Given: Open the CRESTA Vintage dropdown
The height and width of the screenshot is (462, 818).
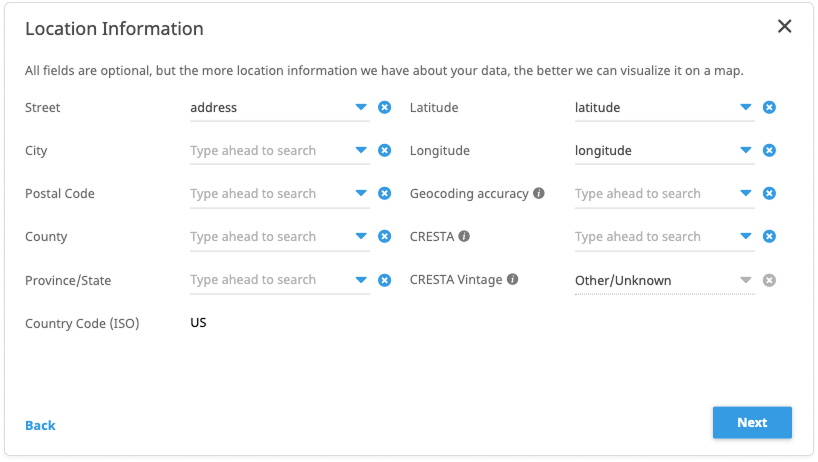Looking at the screenshot, I should pyautogui.click(x=745, y=281).
